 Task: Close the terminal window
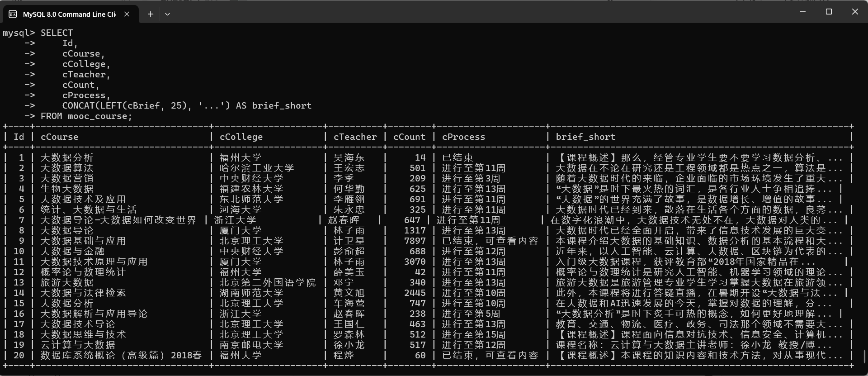(x=855, y=11)
